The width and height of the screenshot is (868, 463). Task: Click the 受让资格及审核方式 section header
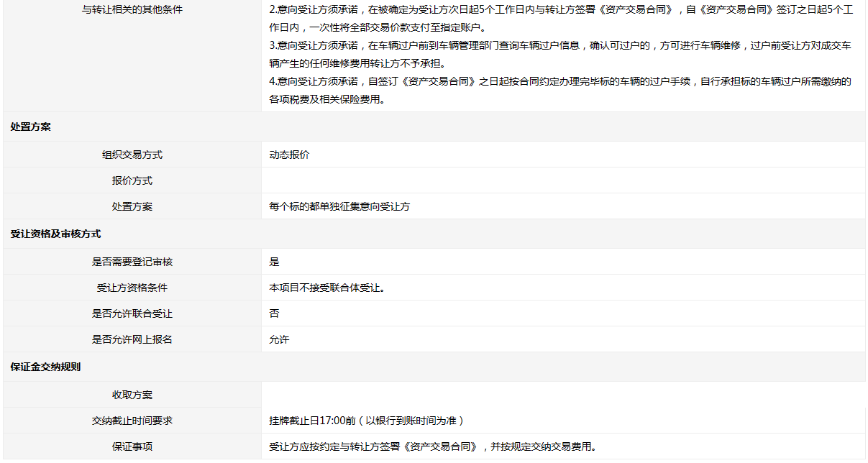point(55,234)
